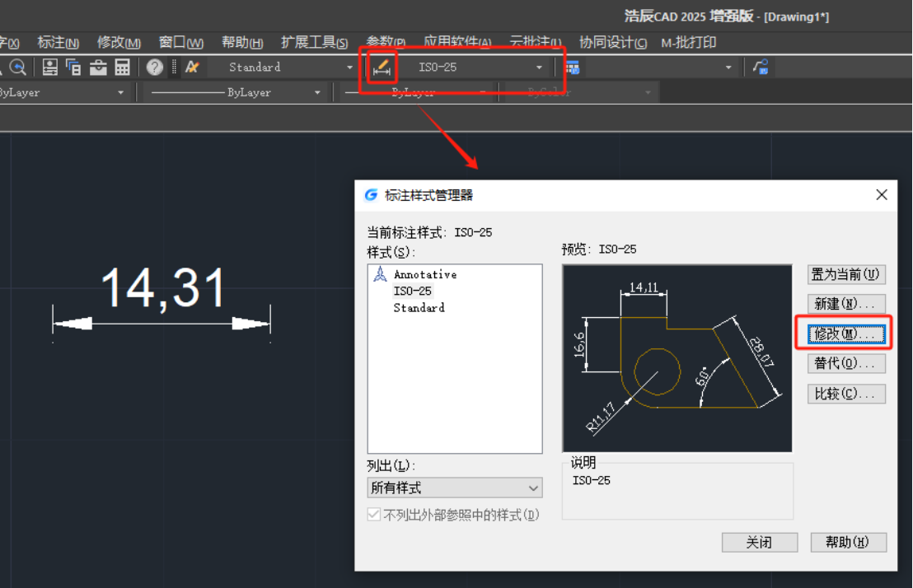This screenshot has width=913, height=588.
Task: Expand the Standard text style dropdown
Action: (349, 68)
